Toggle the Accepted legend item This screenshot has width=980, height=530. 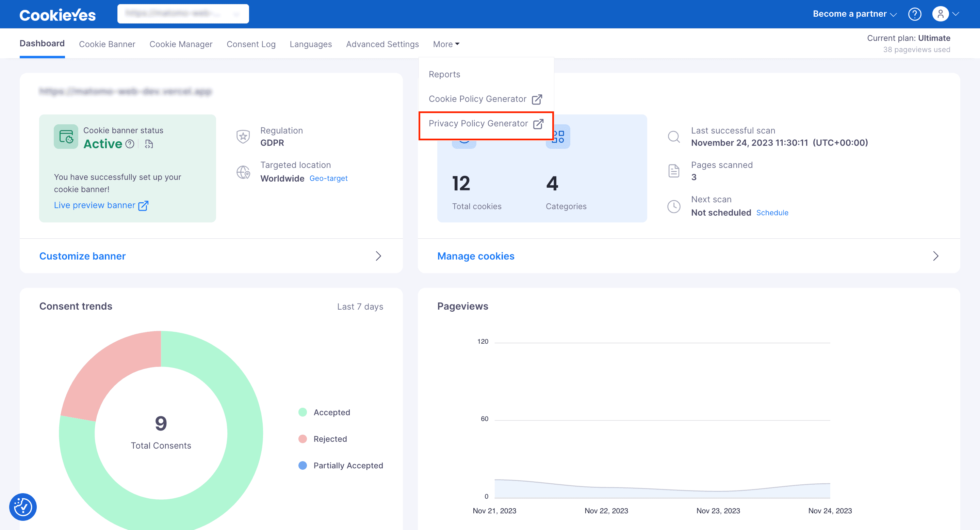[325, 412]
